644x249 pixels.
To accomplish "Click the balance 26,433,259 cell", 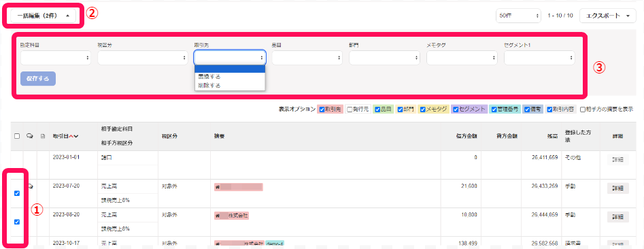I will click(x=544, y=186).
